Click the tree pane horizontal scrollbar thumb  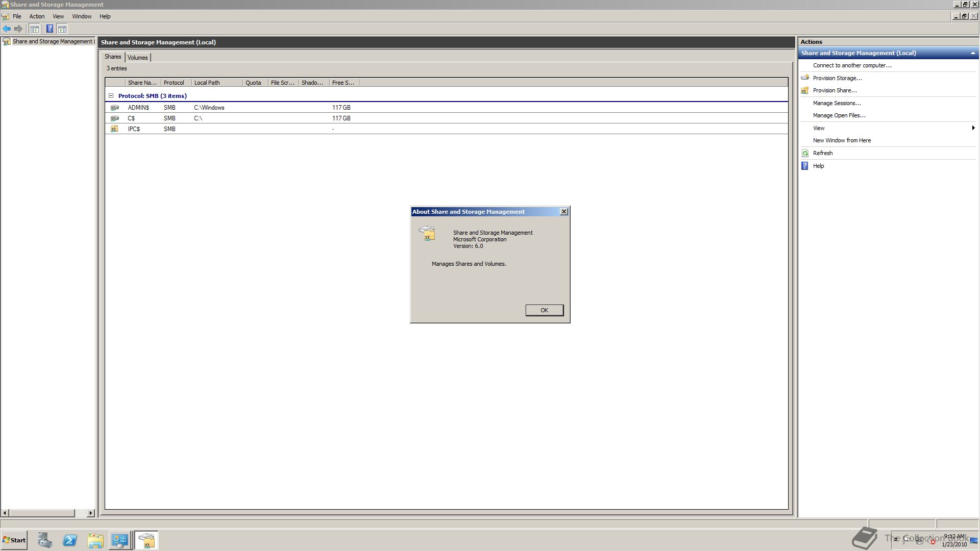point(42,513)
